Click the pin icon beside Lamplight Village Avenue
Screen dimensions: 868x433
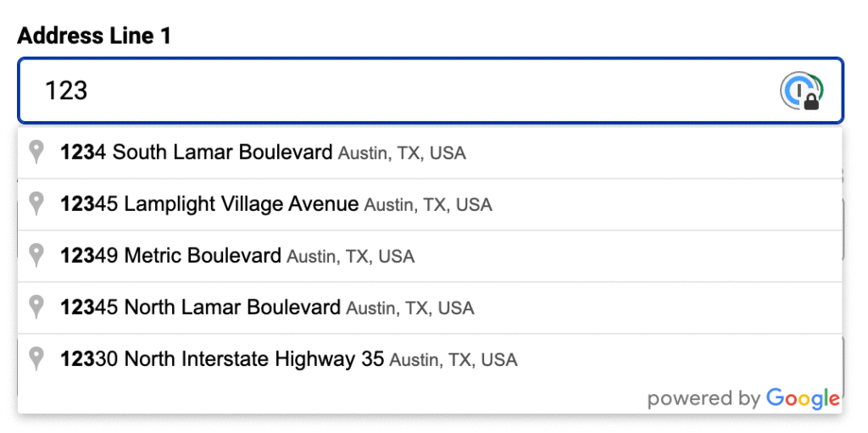tap(36, 203)
